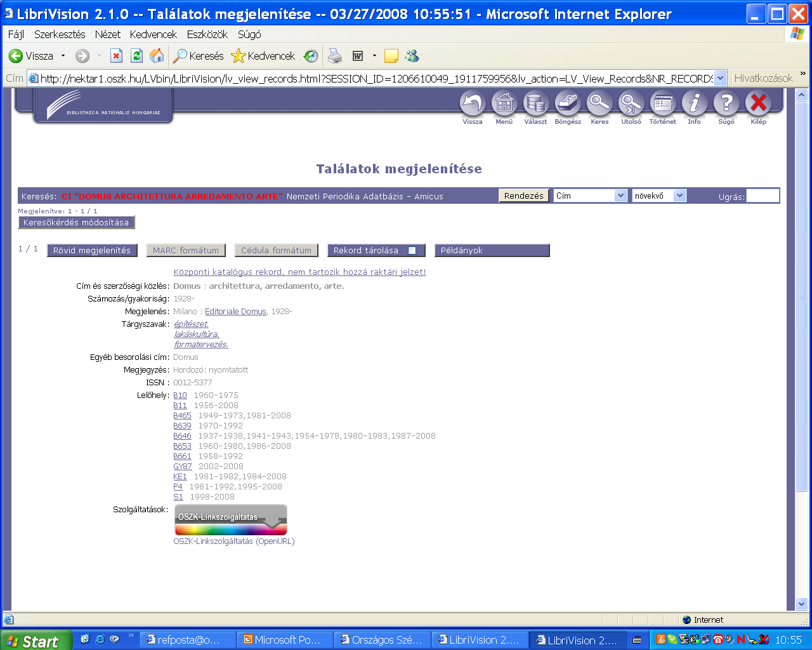Open OSZK-Linkszolgáltatás (OpenURL) link

[x=234, y=541]
